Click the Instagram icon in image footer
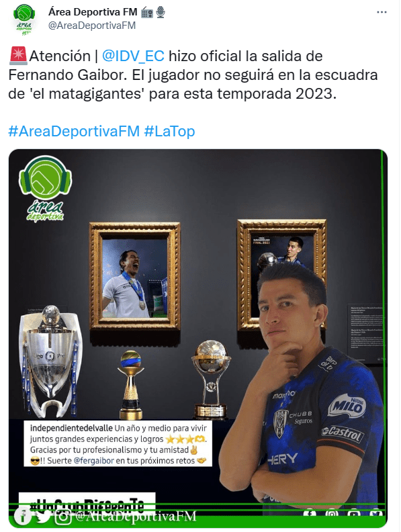 (62, 517)
